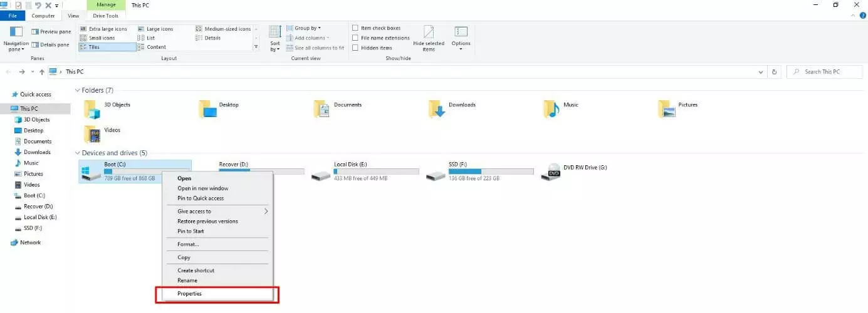Go back with the back arrow

coord(9,72)
